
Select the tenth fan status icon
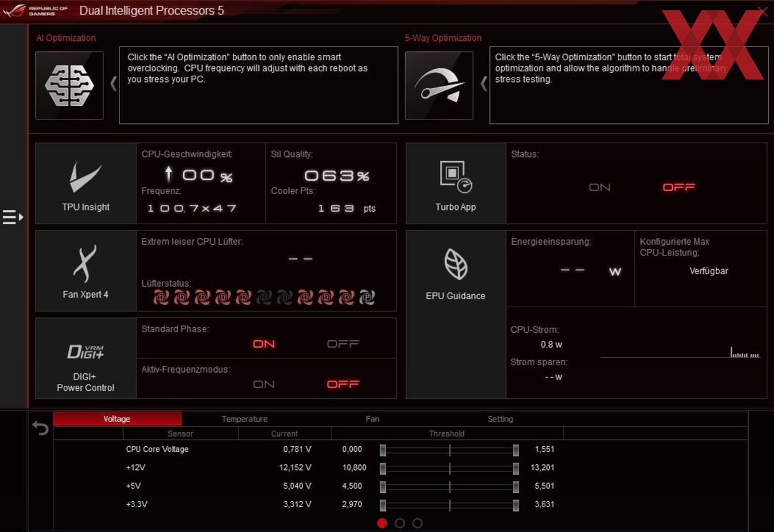[347, 297]
